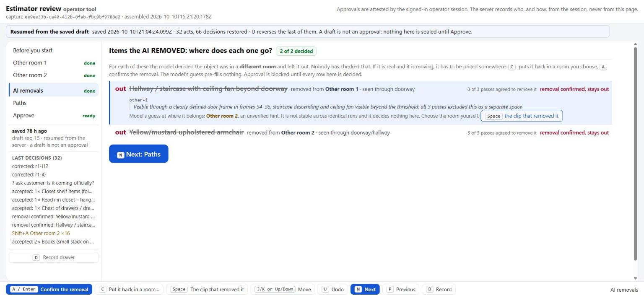This screenshot has height=298, width=644.
Task: Click the accepted 2× Books entry
Action: (53, 242)
